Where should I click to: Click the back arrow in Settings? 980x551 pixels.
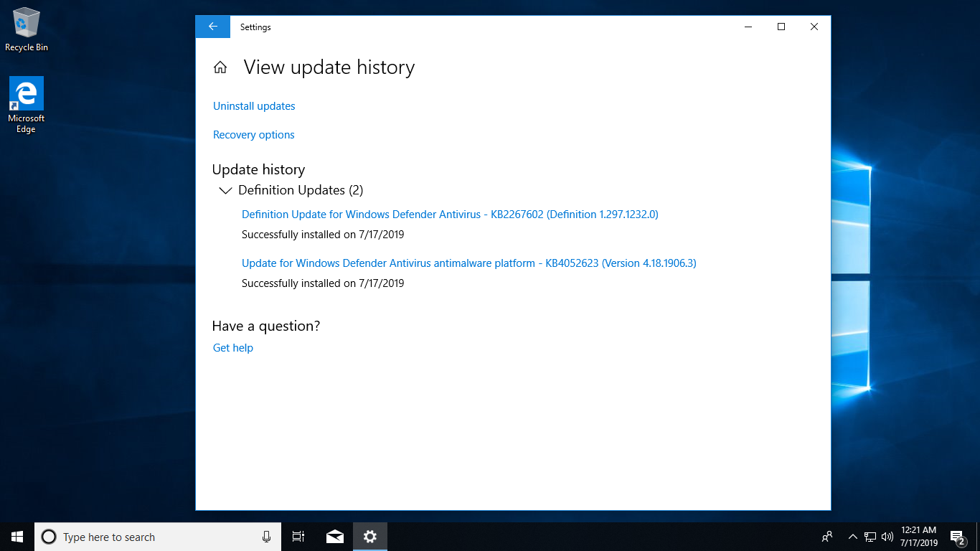point(212,27)
